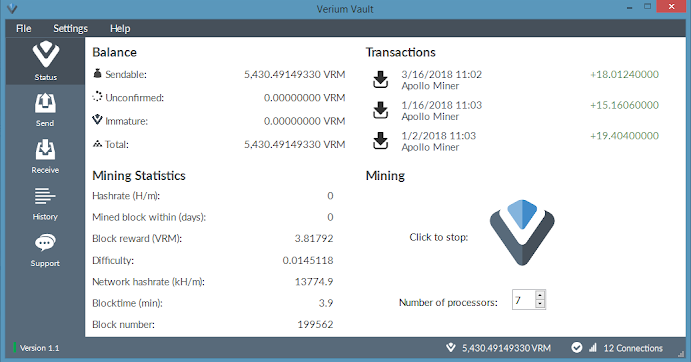Click the Verium icon in status bar balance
The width and height of the screenshot is (691, 362).
pos(450,347)
